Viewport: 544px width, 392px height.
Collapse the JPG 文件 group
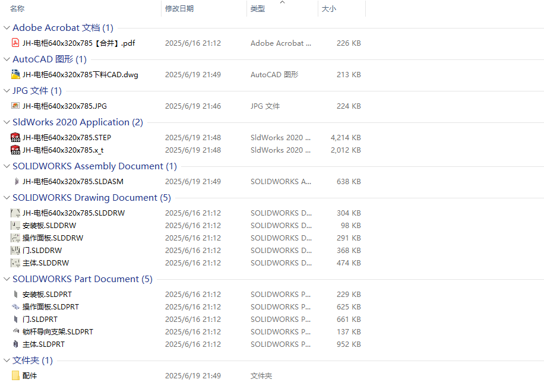(7, 90)
